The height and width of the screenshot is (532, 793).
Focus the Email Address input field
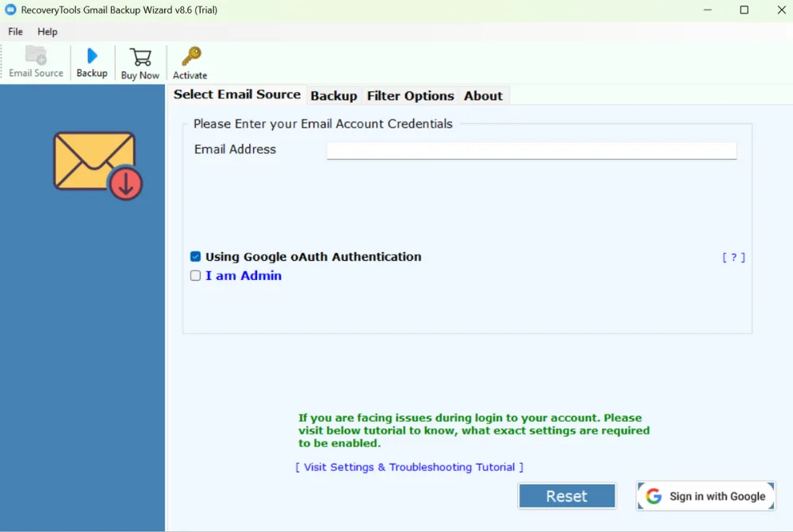click(x=531, y=150)
